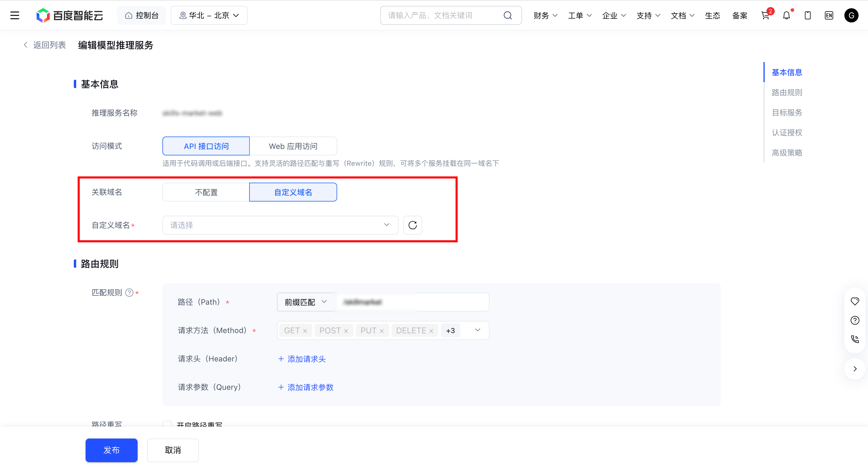Screen dimensions: 868x474
Task: Jump to 路由规则 anchor
Action: pyautogui.click(x=787, y=92)
